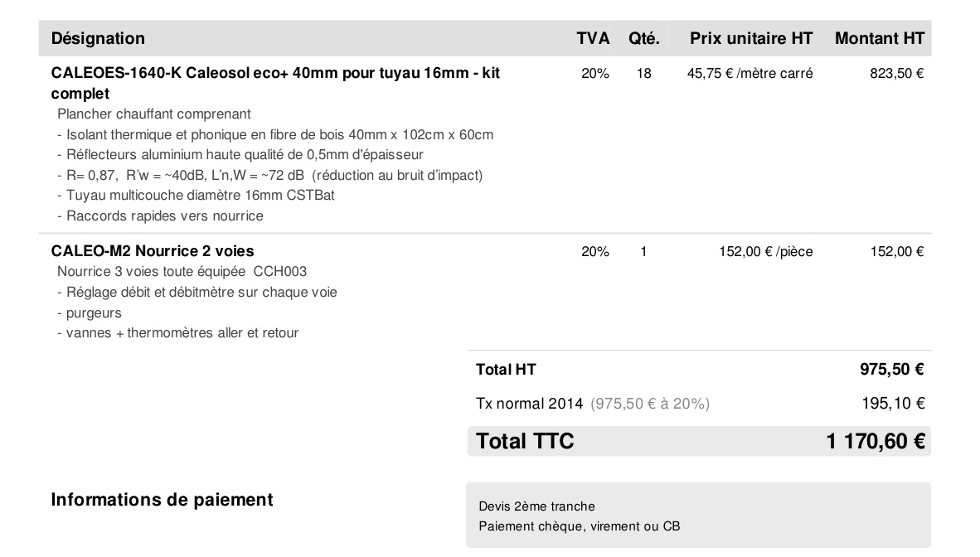Click the Désignation column header

[98, 38]
